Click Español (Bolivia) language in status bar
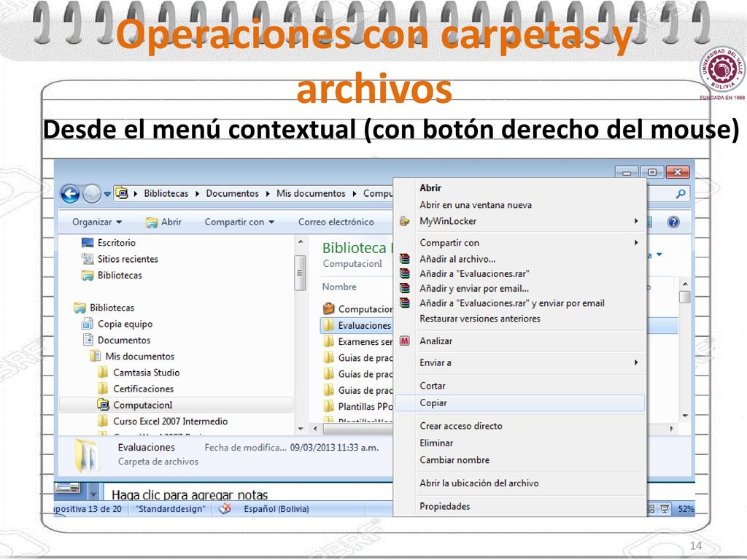This screenshot has height=560, width=747. pos(276,509)
